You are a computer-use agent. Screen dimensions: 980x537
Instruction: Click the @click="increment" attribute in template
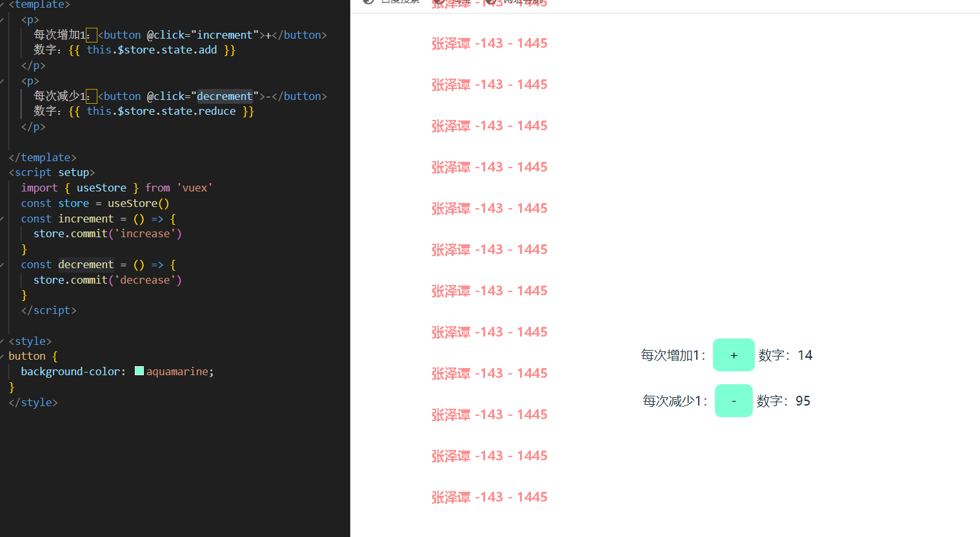point(203,35)
